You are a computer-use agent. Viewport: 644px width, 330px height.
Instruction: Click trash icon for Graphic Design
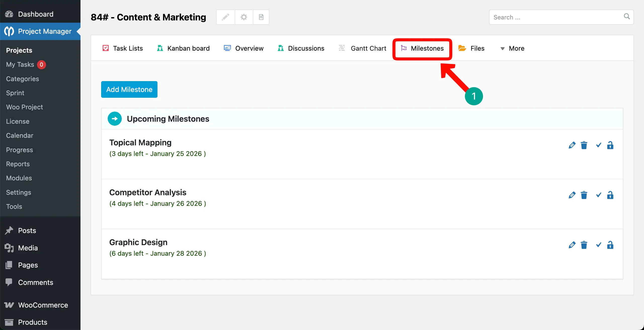click(584, 245)
